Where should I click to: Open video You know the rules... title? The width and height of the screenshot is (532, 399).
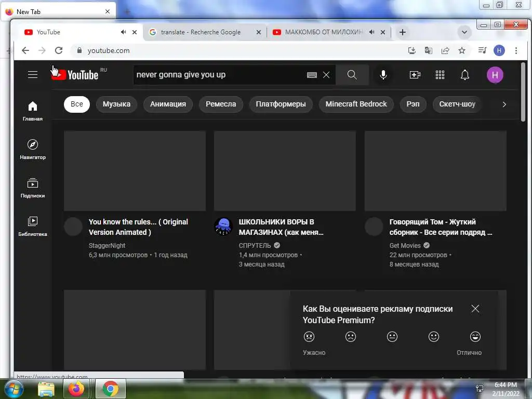pos(138,227)
